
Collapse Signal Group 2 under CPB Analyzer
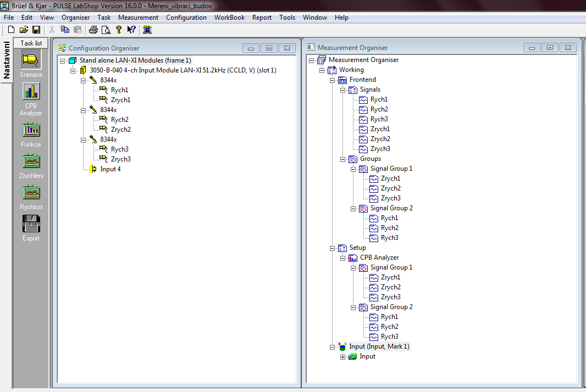(353, 307)
